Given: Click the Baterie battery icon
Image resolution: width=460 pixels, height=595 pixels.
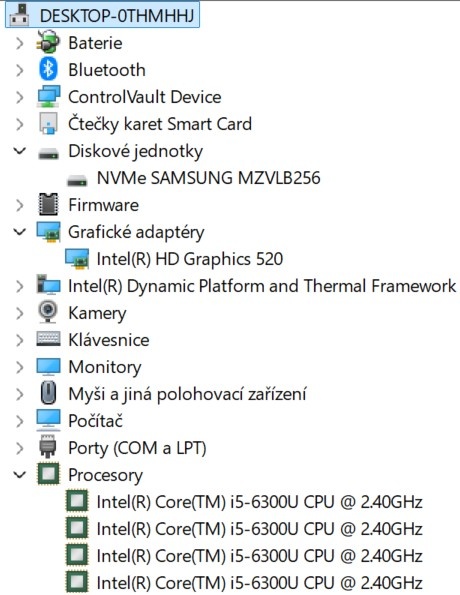Looking at the screenshot, I should point(48,42).
